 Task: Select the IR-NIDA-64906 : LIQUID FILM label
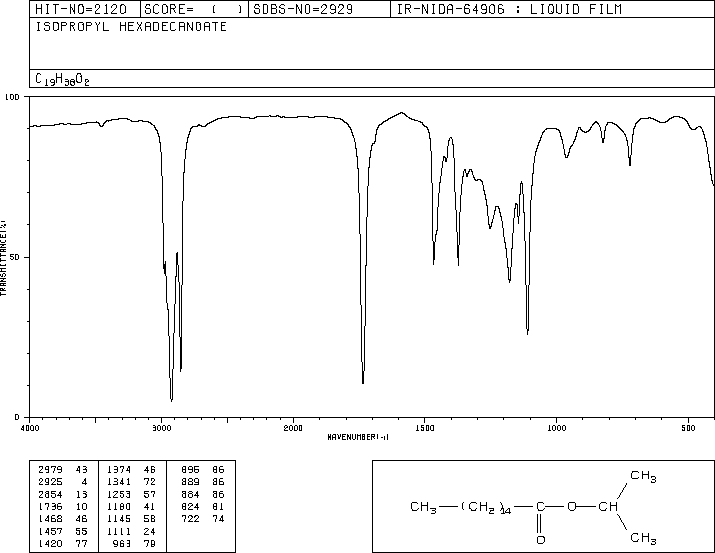click(x=509, y=9)
